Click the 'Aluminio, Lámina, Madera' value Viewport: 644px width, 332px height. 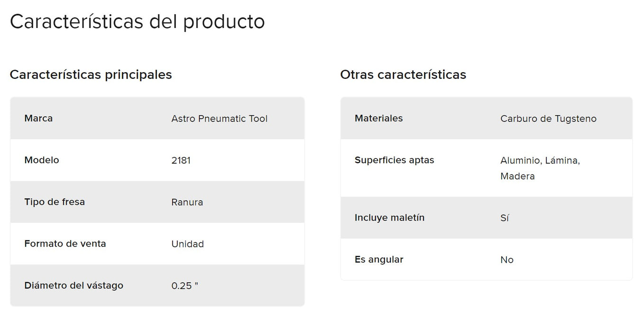pos(540,168)
